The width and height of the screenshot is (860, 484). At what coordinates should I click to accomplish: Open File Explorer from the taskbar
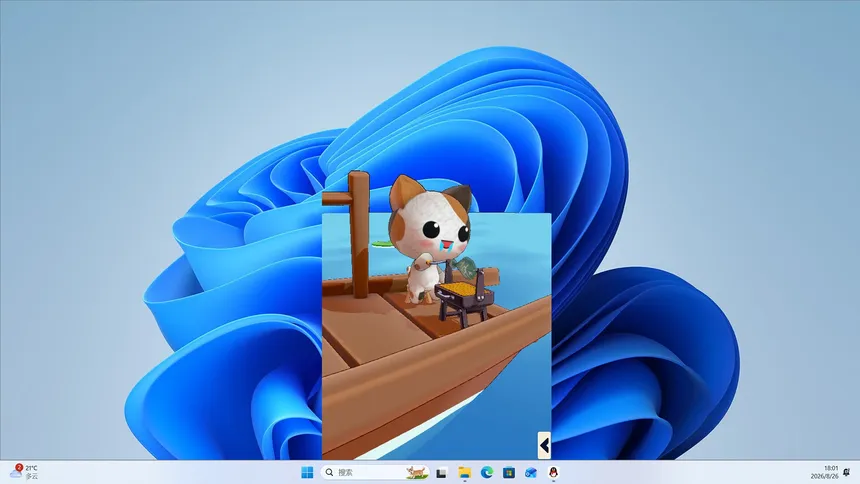465,472
